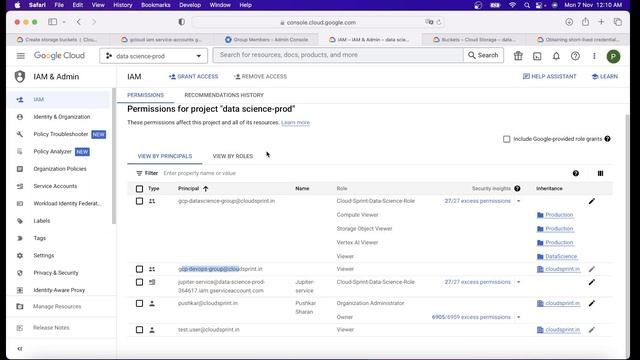Open Help Assistant

(x=549, y=76)
